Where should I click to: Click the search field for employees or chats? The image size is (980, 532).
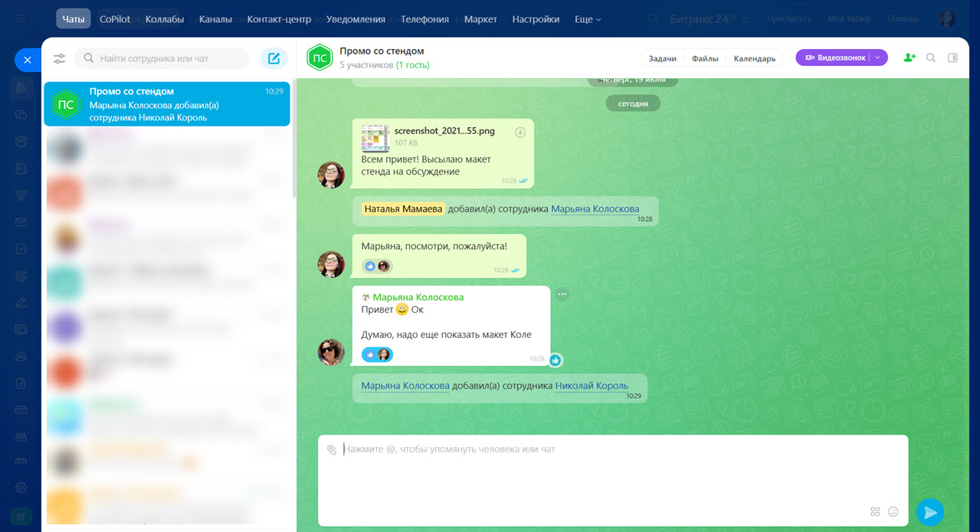162,58
